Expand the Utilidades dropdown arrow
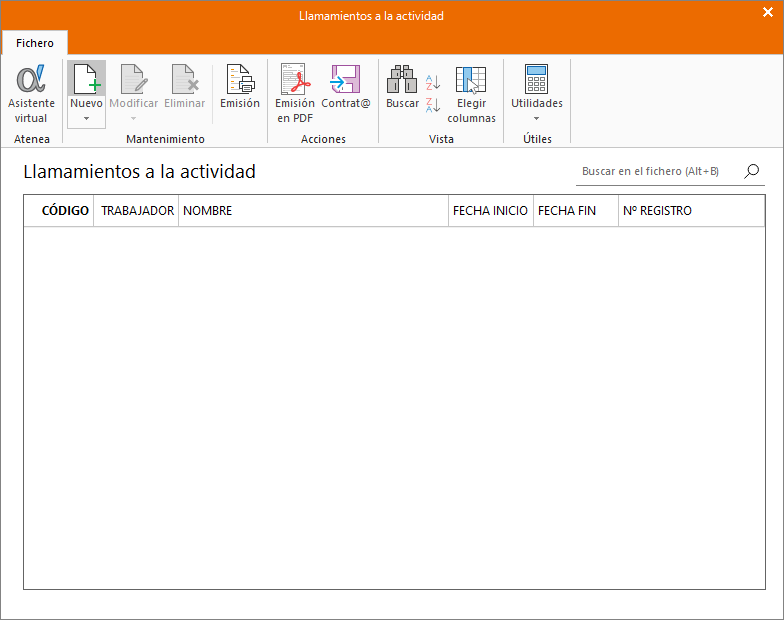Viewport: 784px width, 620px height. coord(536,118)
